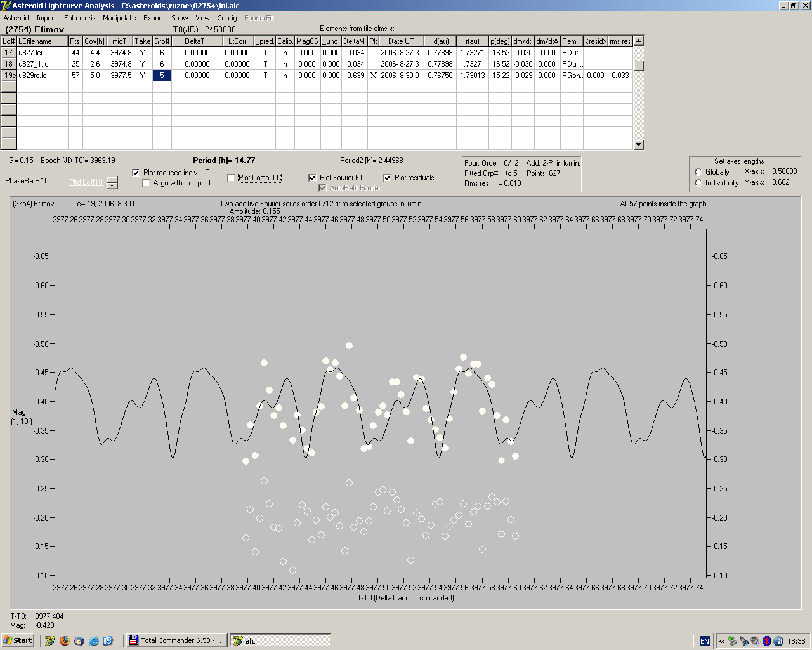The height and width of the screenshot is (650, 812).
Task: Click the Take cell Y in row 17
Action: pyautogui.click(x=142, y=53)
